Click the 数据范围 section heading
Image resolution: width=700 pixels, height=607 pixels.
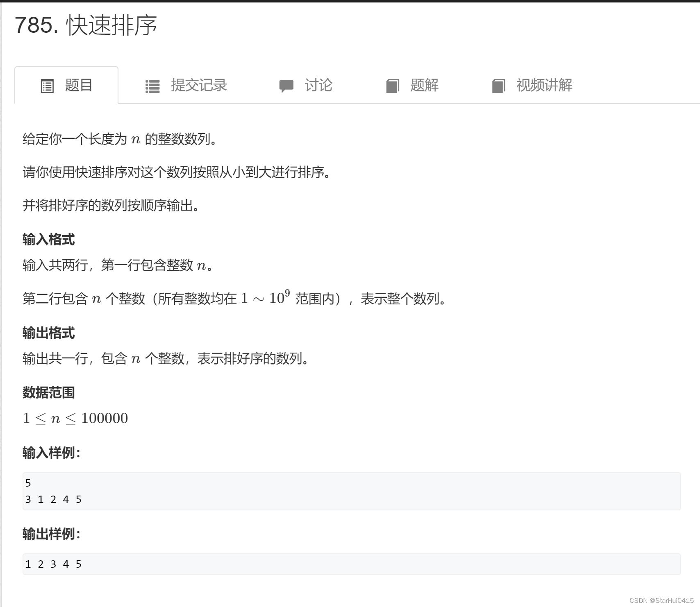click(49, 392)
